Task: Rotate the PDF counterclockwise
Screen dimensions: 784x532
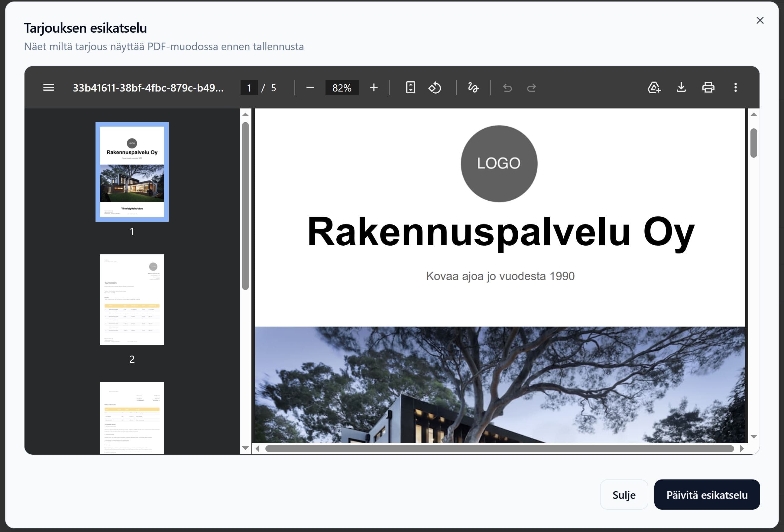Action: (x=435, y=88)
